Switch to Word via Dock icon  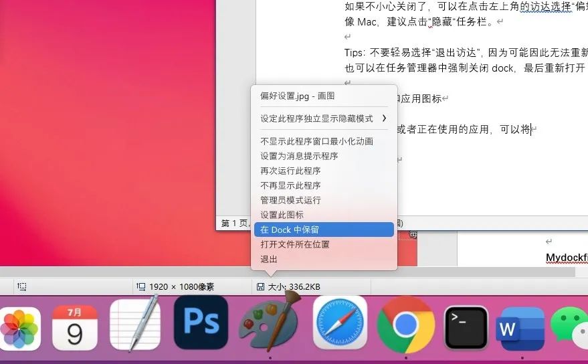pyautogui.click(x=521, y=329)
